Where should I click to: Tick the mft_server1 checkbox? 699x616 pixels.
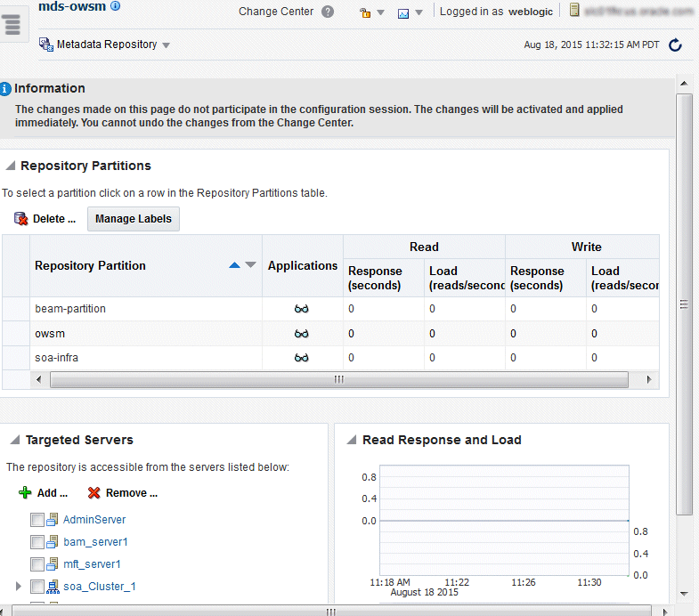click(x=37, y=564)
